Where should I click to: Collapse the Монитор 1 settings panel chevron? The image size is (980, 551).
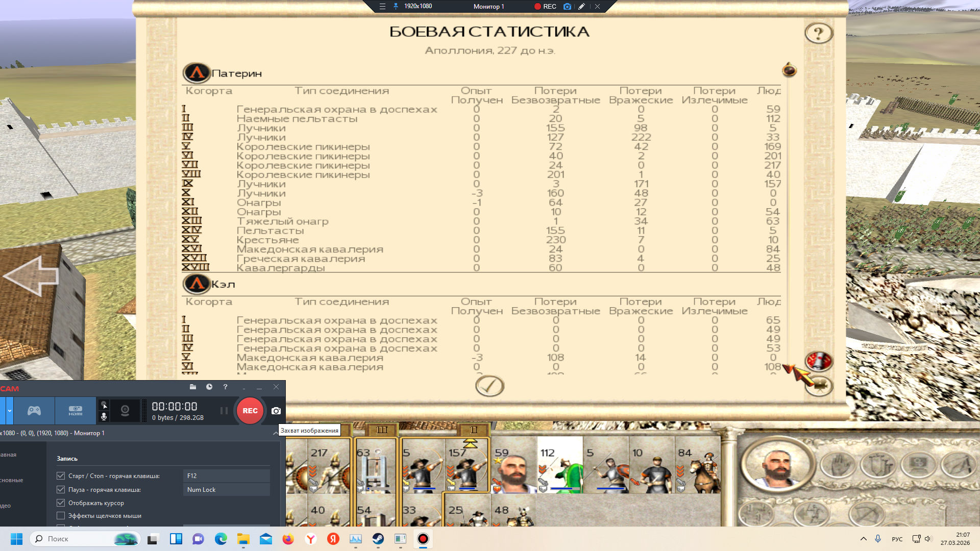click(276, 433)
